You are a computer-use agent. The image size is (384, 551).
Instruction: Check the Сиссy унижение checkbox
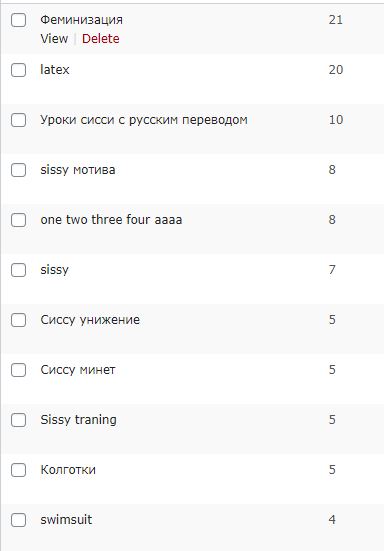click(18, 320)
